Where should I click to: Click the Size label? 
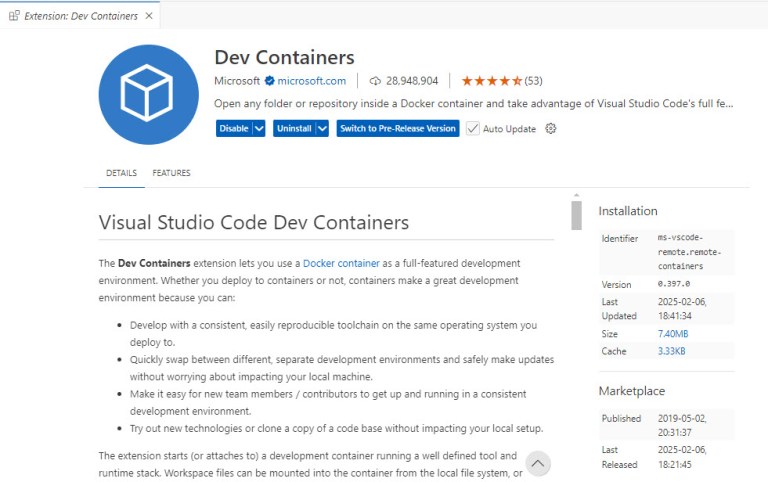609,334
